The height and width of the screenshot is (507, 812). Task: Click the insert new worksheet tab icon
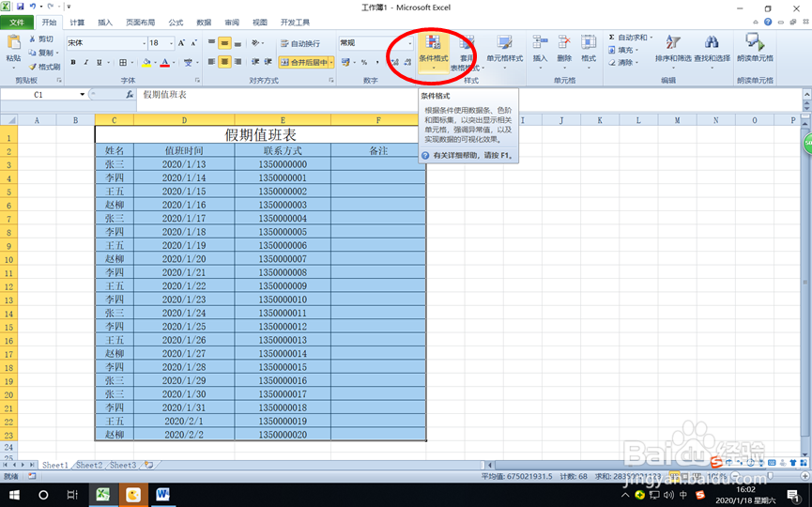pos(148,465)
